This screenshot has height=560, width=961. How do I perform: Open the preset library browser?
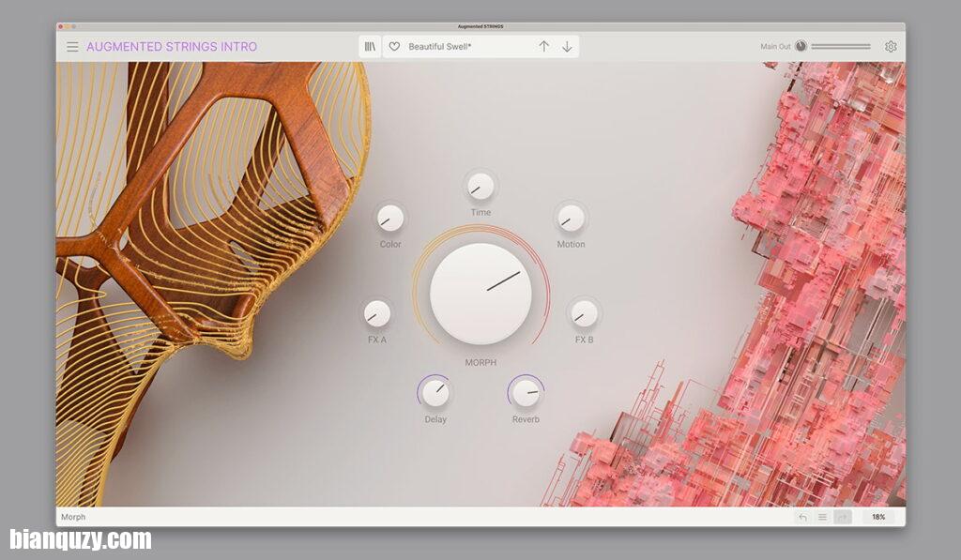pos(370,47)
